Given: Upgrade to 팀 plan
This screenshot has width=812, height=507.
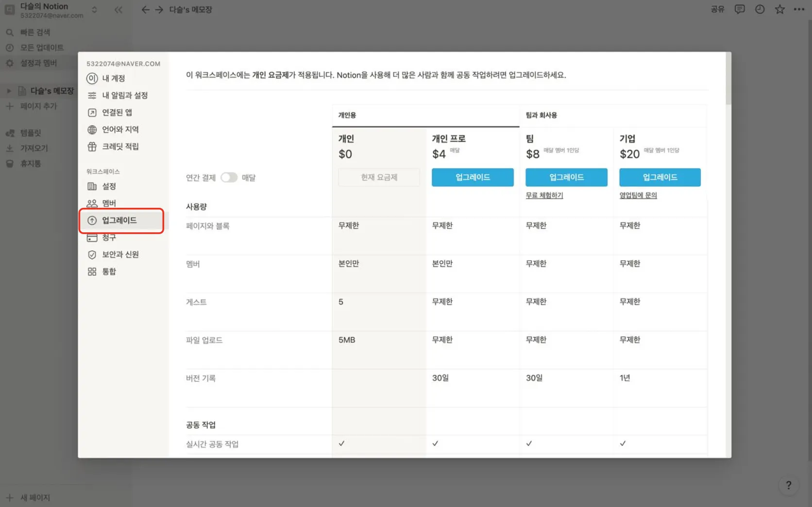Looking at the screenshot, I should point(566,177).
